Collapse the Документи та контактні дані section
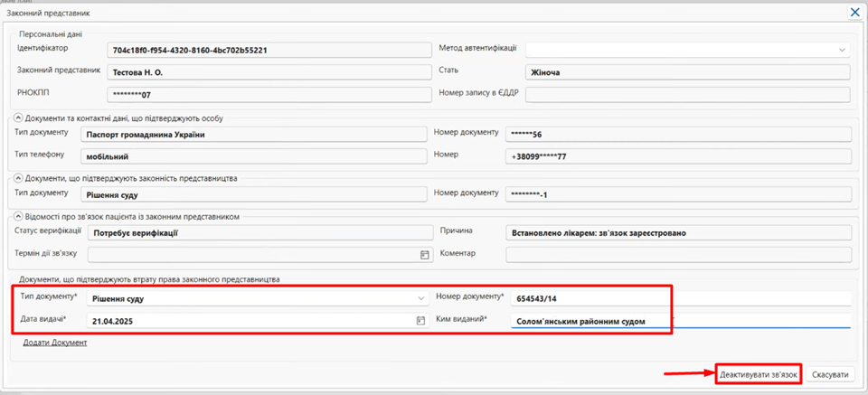 click(x=17, y=118)
